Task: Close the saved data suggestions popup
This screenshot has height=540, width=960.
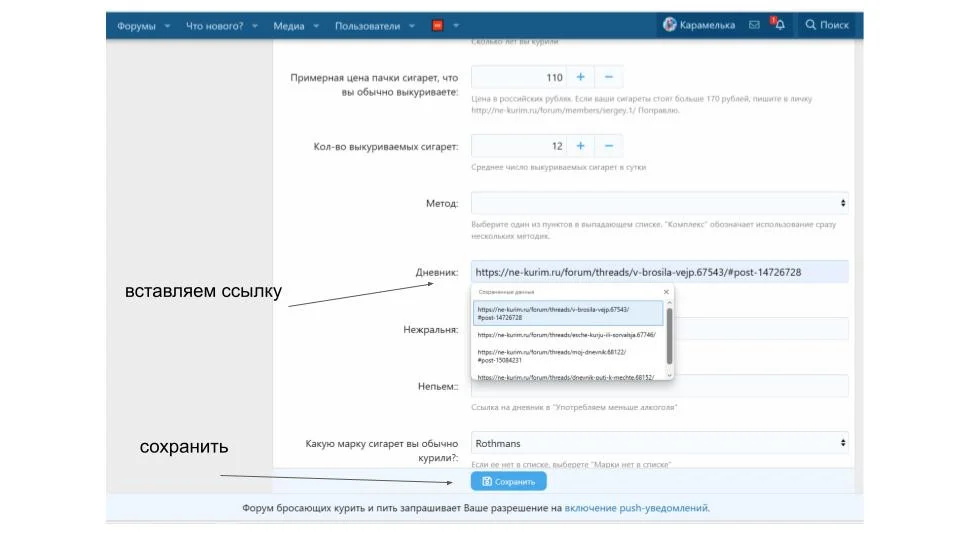Action: 666,292
